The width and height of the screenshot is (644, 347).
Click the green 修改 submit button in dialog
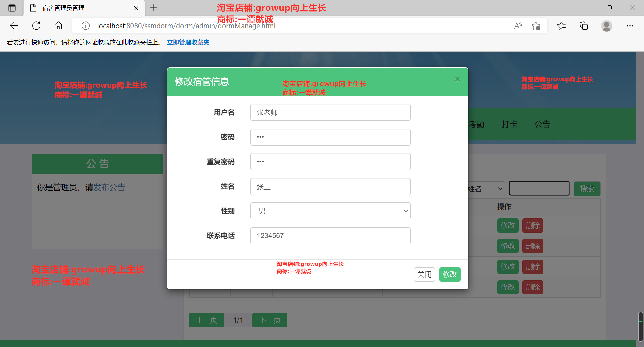click(x=450, y=275)
